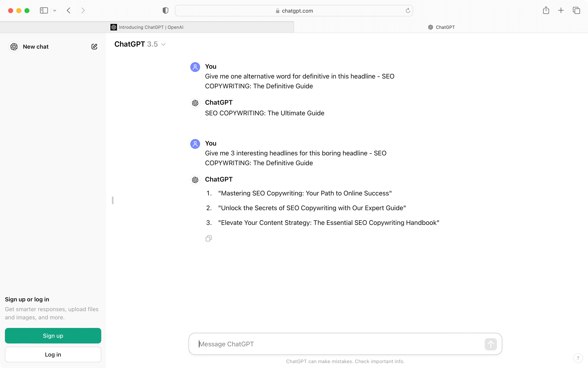
Task: Click "ChatGPT can make mistakes" disclaimer text
Action: [x=345, y=361]
